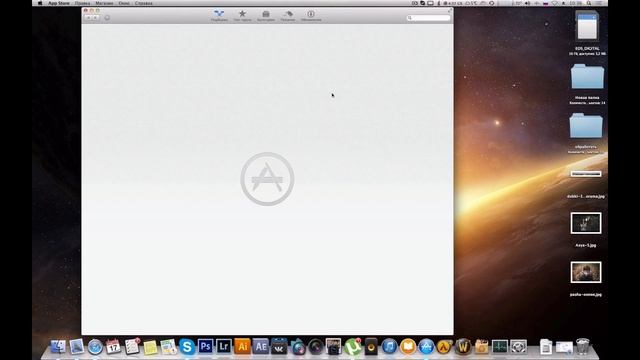This screenshot has width=640, height=360.
Task: Open the Магазин menu
Action: (x=104, y=3)
